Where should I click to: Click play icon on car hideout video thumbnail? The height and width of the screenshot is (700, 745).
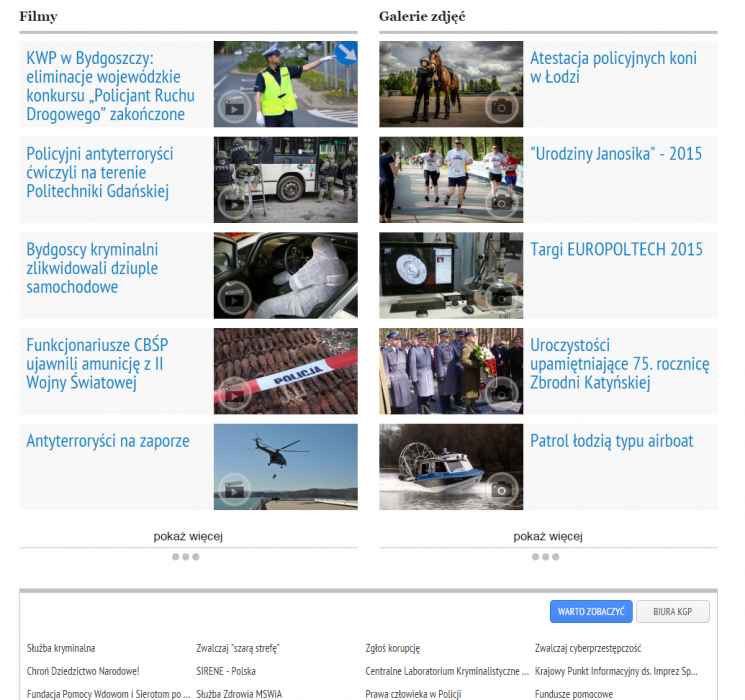click(x=233, y=298)
